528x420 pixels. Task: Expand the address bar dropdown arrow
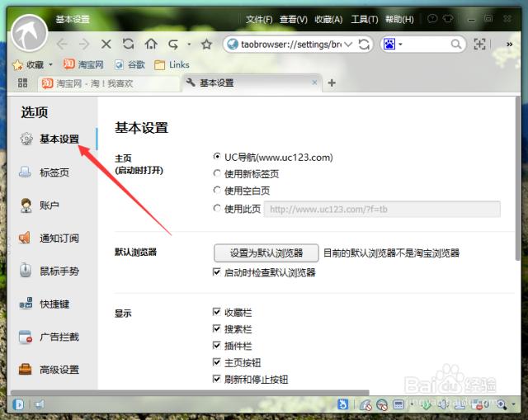(347, 44)
